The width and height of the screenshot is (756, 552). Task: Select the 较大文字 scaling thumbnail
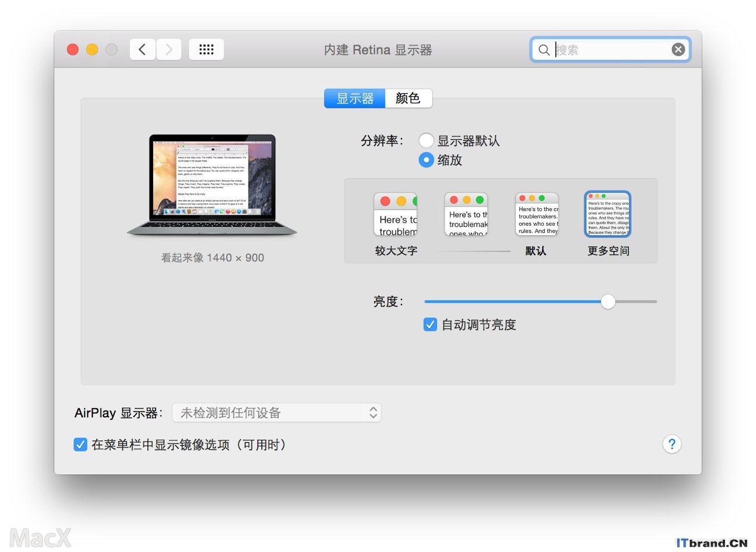pos(396,214)
